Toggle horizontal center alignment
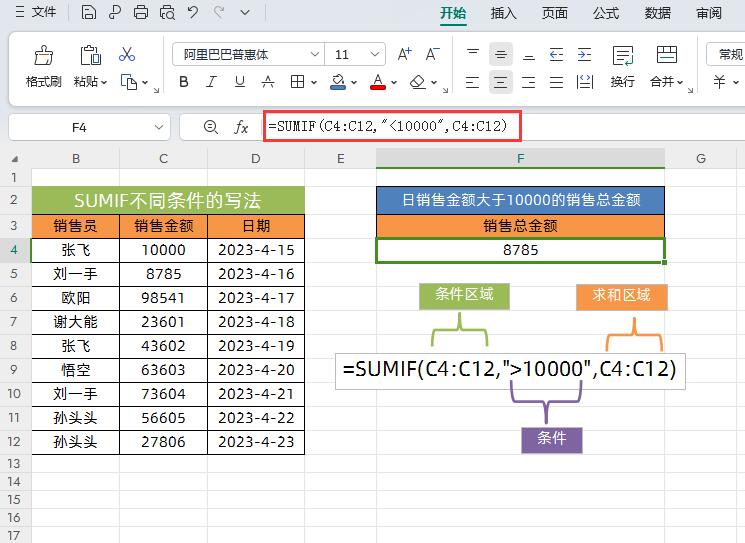The width and height of the screenshot is (745, 543). pos(500,82)
